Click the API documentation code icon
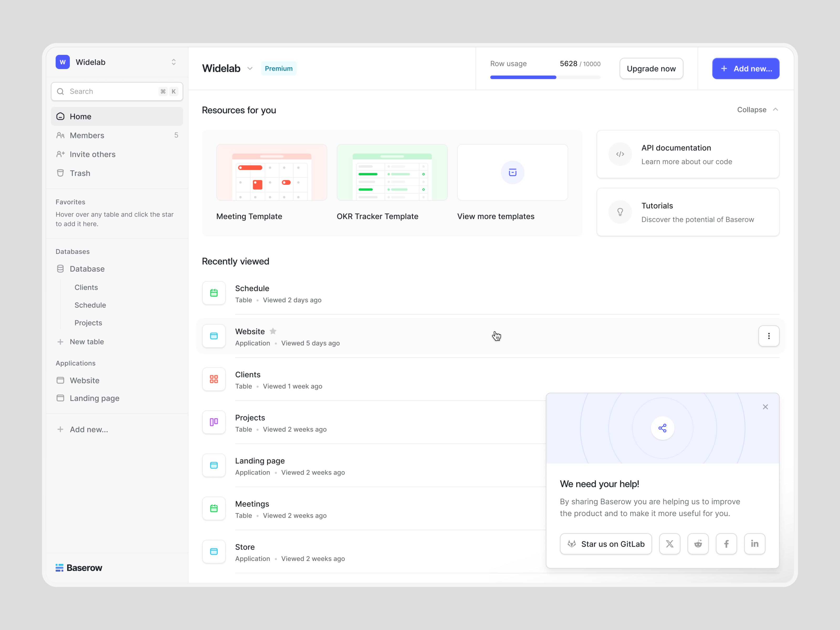This screenshot has height=630, width=840. [620, 154]
